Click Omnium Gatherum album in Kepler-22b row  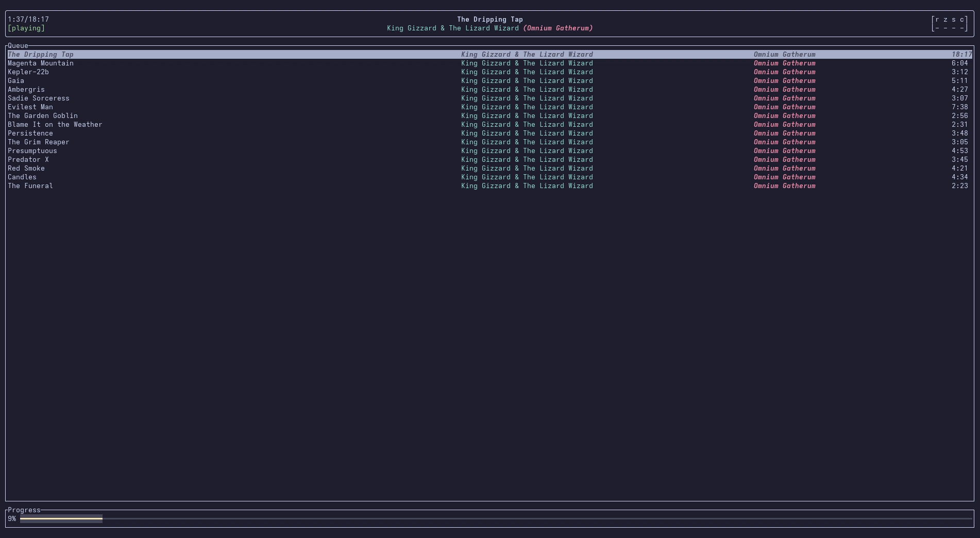[x=785, y=72]
